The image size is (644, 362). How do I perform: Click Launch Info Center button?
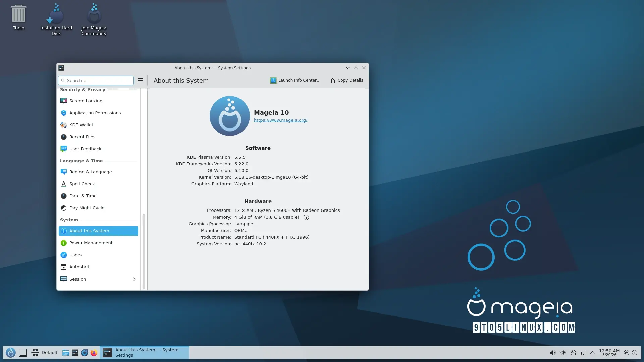click(295, 80)
